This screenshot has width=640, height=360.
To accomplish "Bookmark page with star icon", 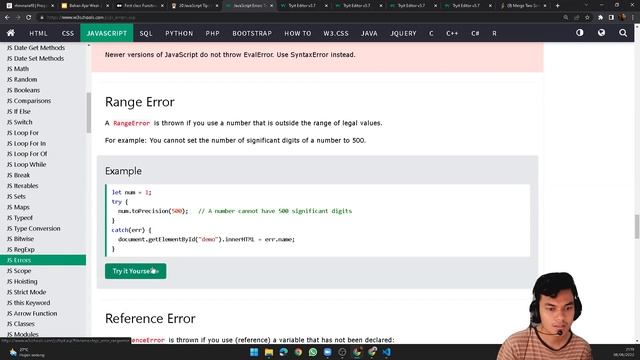I will 587,18.
